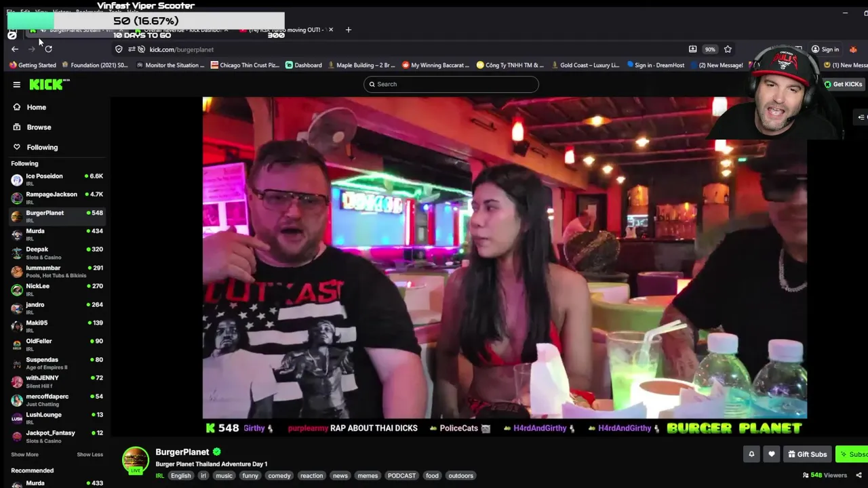Click the shield tracking protection icon
The height and width of the screenshot is (488, 868).
[119, 49]
